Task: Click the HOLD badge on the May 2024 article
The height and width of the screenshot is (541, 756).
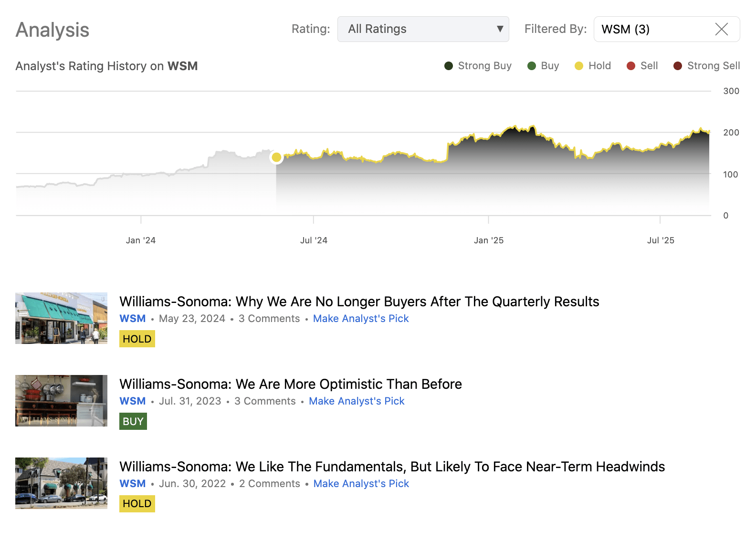Action: point(137,339)
